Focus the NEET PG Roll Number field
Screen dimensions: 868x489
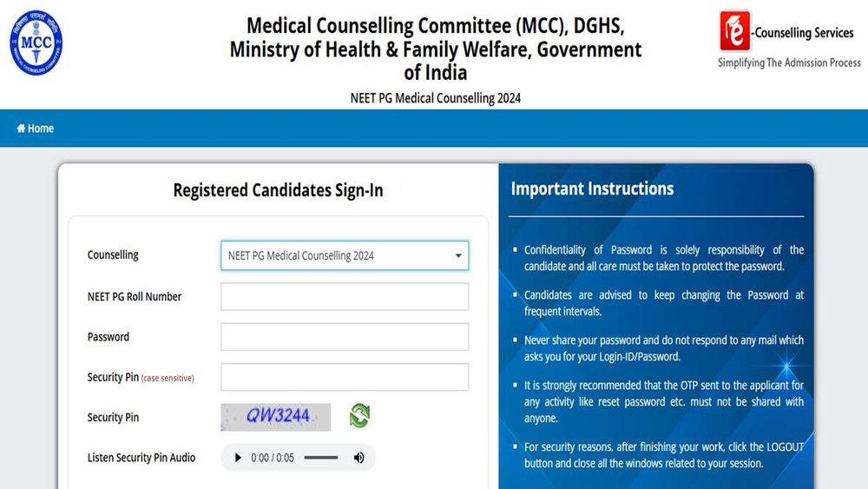(345, 297)
